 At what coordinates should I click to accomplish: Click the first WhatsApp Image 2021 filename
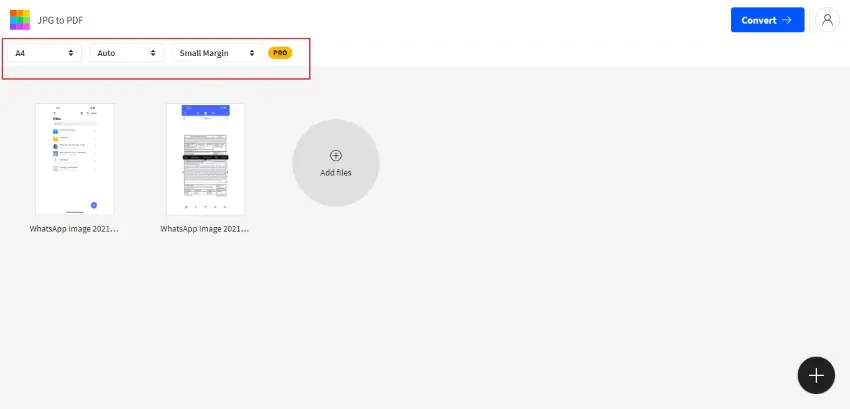74,229
